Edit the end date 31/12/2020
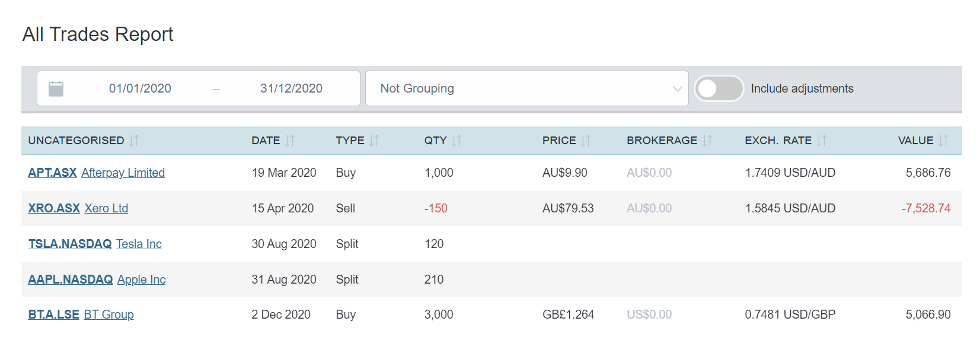Viewport: 980px width, 356px height. coord(291,88)
